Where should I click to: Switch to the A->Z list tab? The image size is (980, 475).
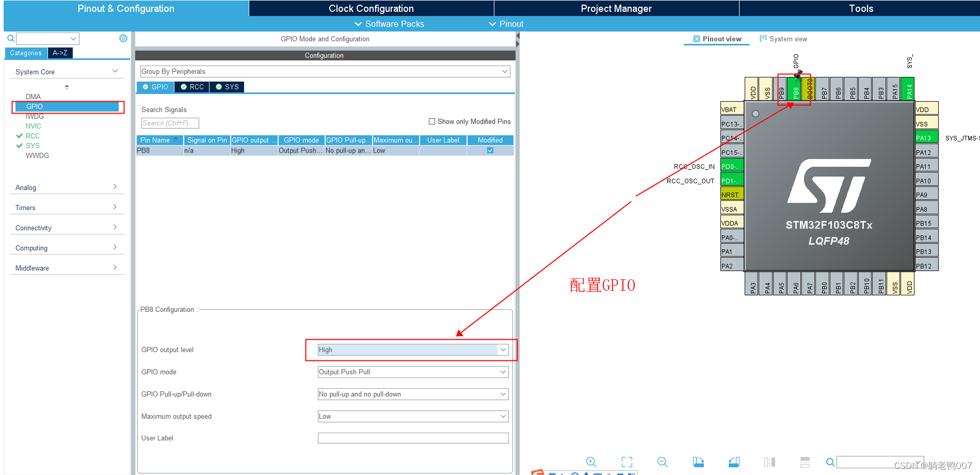point(60,53)
